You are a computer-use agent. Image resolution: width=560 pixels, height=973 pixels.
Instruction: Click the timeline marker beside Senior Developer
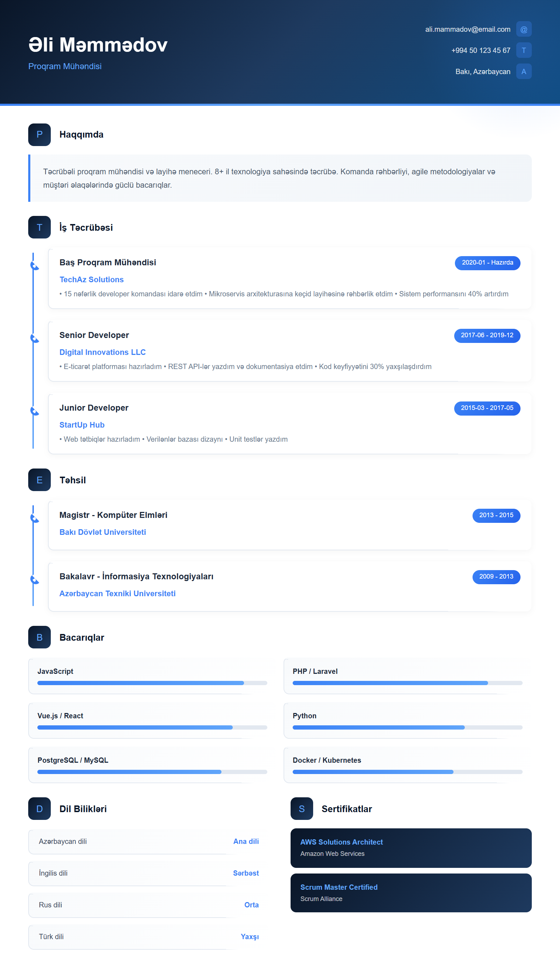[34, 339]
